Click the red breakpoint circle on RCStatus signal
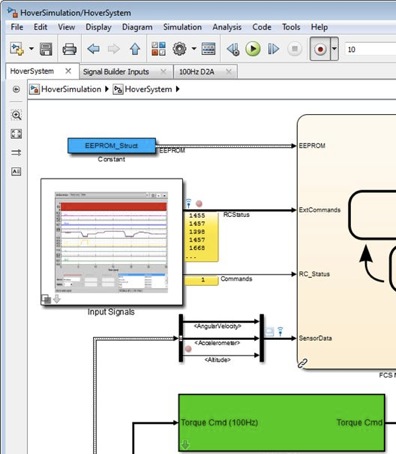This screenshot has height=454, width=396. pos(199,203)
